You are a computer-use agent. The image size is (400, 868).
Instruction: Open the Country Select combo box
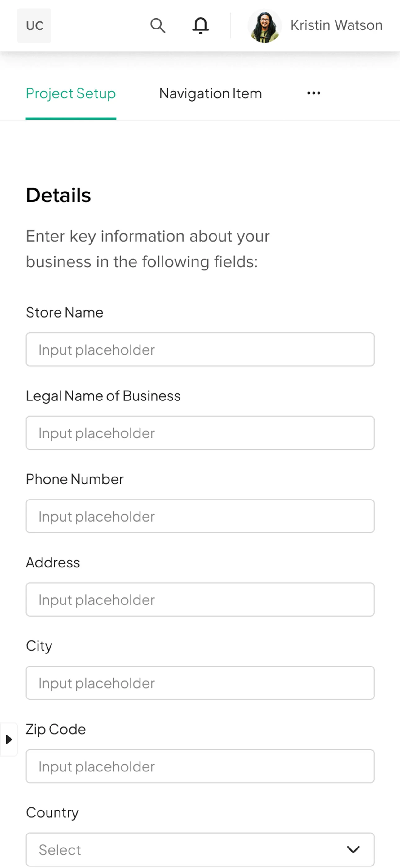(200, 849)
